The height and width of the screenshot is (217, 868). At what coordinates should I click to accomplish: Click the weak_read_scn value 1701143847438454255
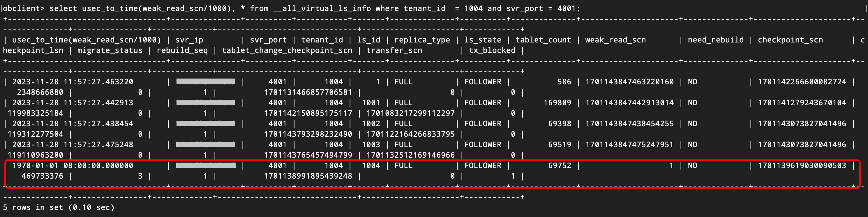(629, 124)
